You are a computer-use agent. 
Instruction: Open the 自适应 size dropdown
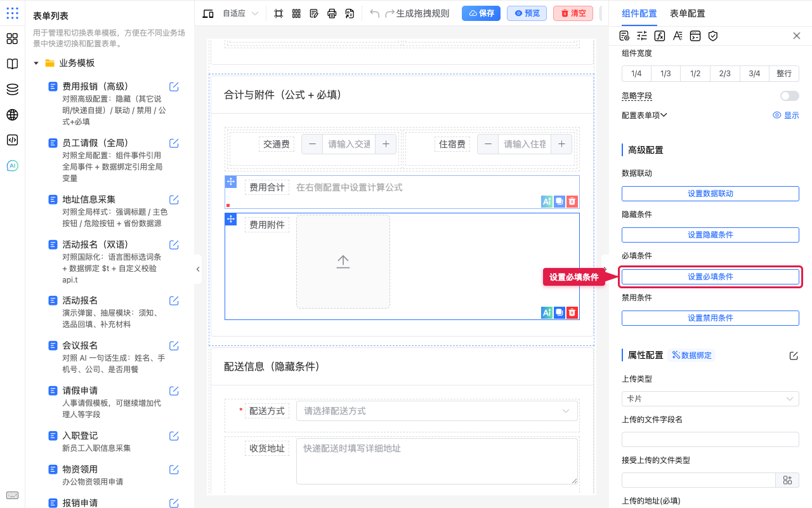pyautogui.click(x=240, y=13)
